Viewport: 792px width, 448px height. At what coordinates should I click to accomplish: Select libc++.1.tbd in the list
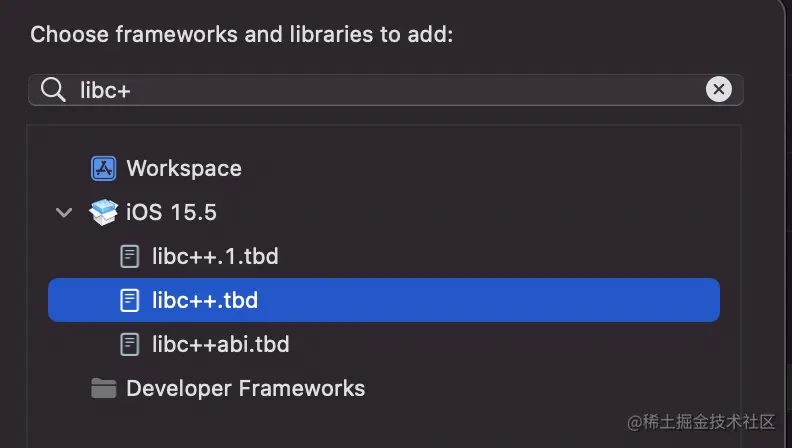215,256
